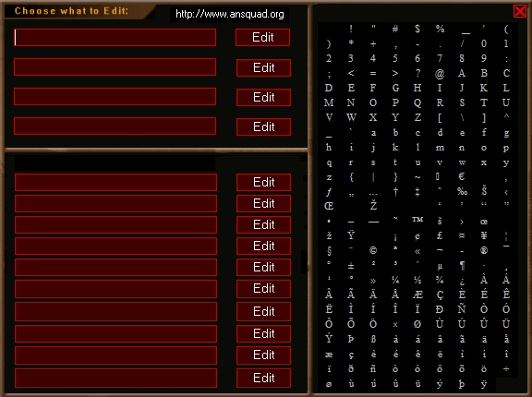The image size is (532, 397).
Task: Click the fourth Edit button in upper section
Action: 263,126
